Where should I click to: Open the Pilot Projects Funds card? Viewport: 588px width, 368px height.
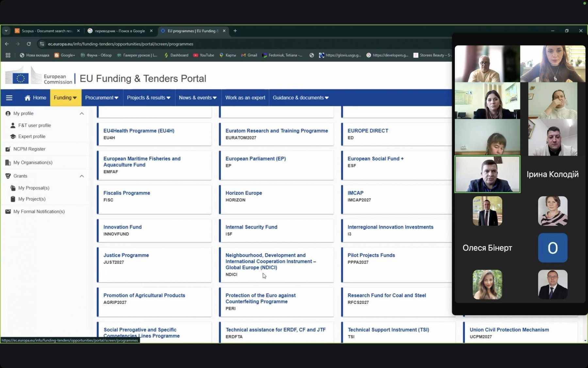coord(397,265)
